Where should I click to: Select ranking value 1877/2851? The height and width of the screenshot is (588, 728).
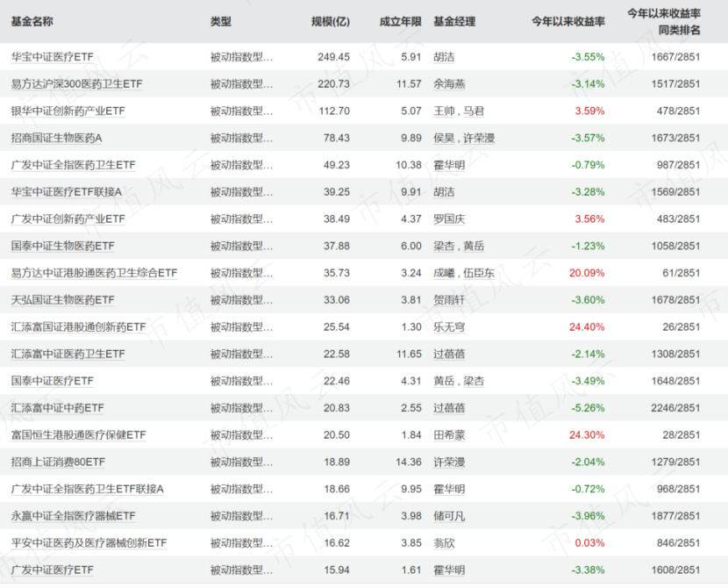pos(675,515)
